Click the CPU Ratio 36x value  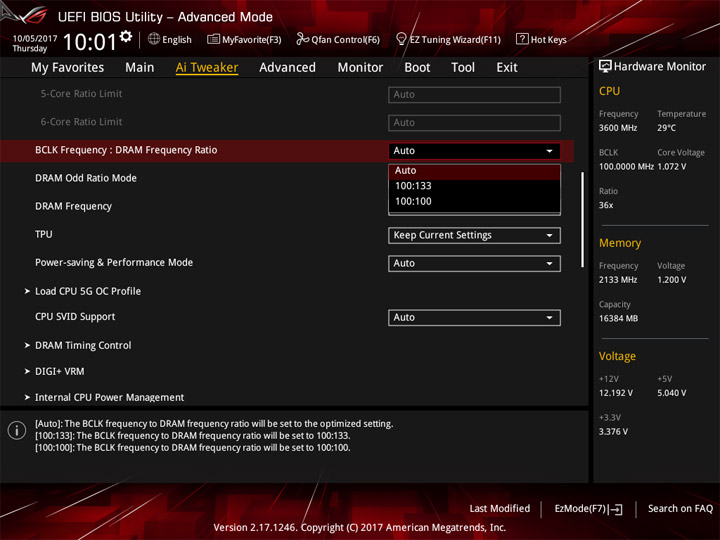click(606, 205)
